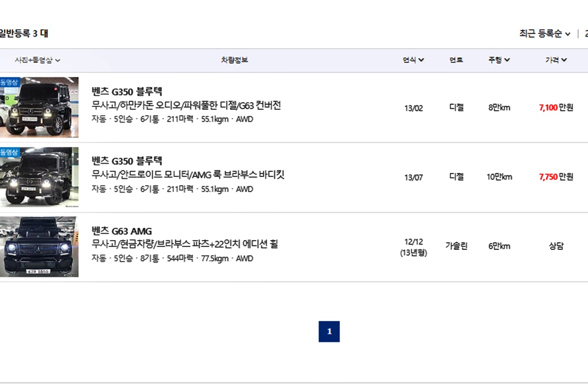The height and width of the screenshot is (392, 588).
Task: Sort by 사진+동영상 column header
Action: pyautogui.click(x=37, y=60)
